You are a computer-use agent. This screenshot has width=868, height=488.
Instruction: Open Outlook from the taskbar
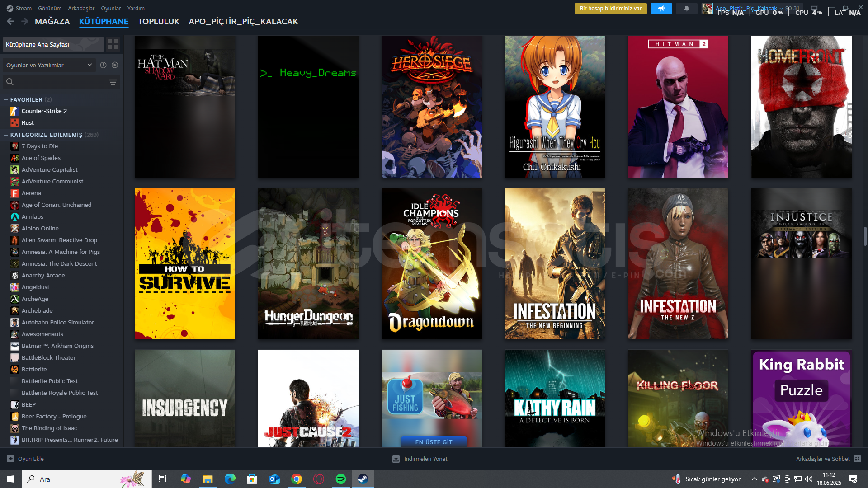tap(274, 479)
